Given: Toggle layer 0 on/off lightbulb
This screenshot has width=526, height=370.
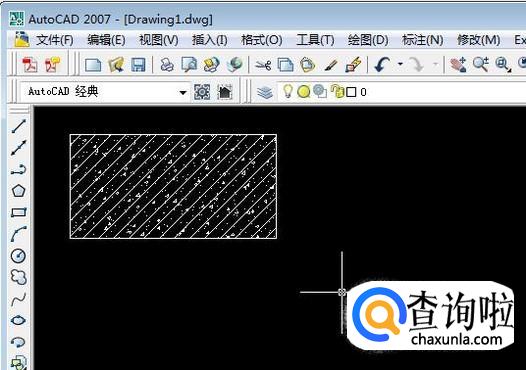Looking at the screenshot, I should (287, 91).
